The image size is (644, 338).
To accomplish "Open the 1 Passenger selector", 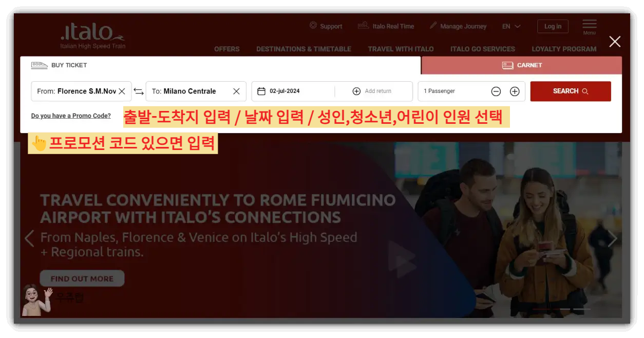I will coord(471,91).
